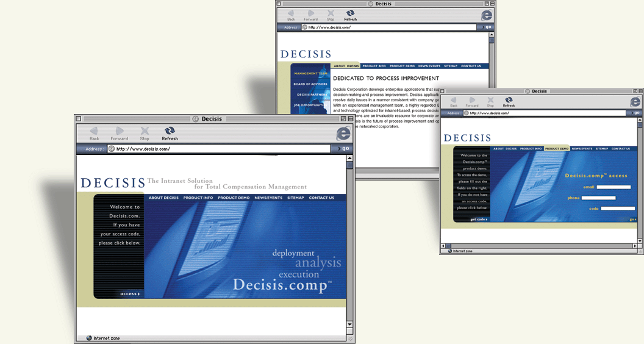Focus the email field in Decisis.comp access form
The width and height of the screenshot is (644, 344).
pyautogui.click(x=614, y=187)
